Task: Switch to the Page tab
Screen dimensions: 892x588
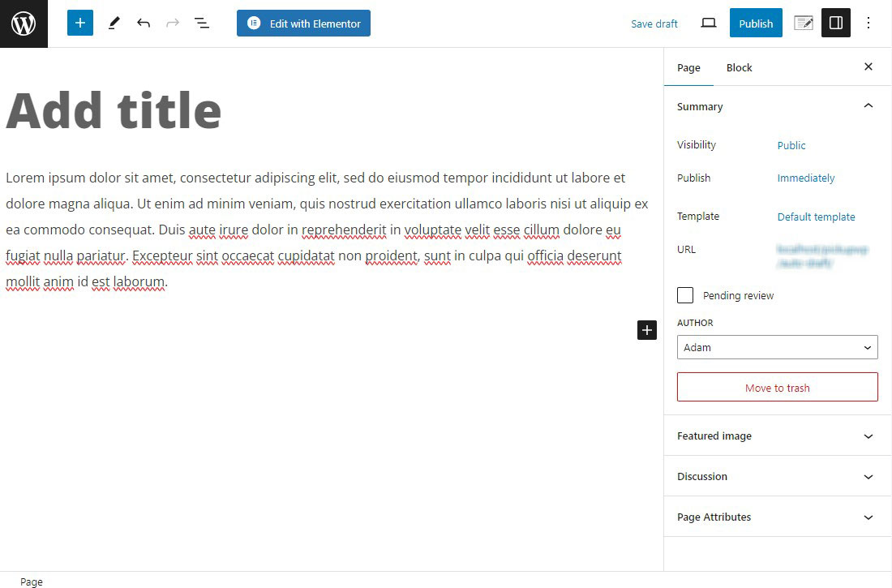Action: tap(688, 68)
